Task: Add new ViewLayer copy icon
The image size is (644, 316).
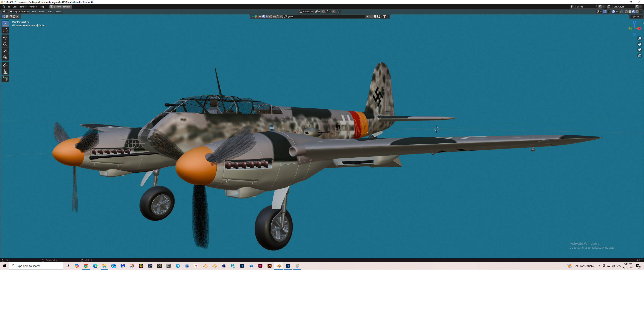Action: coord(637,7)
